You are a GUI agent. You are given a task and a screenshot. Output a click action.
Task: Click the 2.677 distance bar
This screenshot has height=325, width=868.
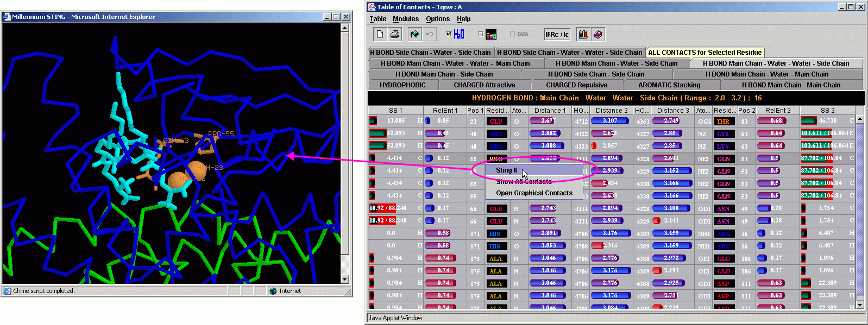pyautogui.click(x=543, y=121)
